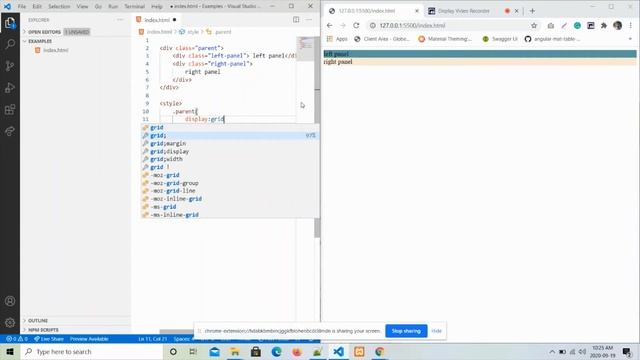Open the Explorer view in activity bar

10,23
